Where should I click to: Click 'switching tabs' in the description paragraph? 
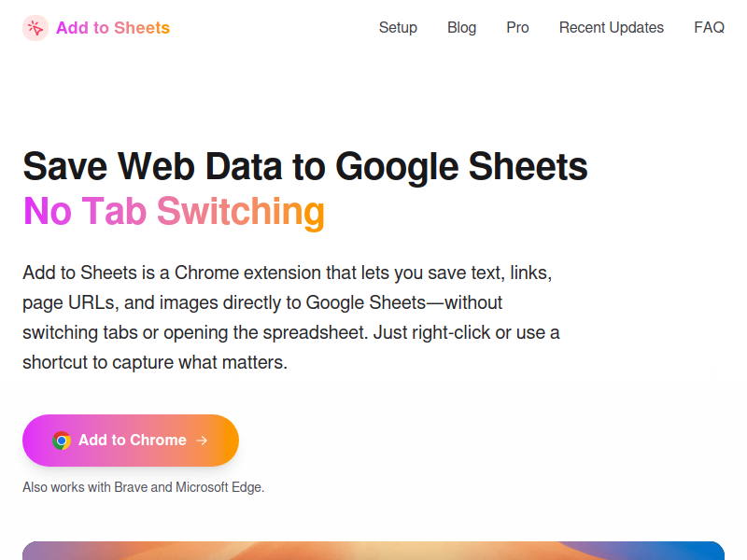pos(80,333)
